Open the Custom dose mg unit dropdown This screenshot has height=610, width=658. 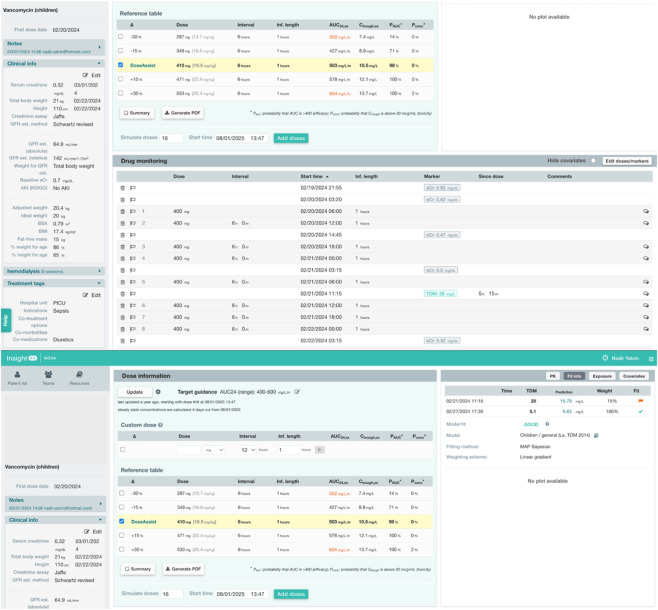click(214, 450)
